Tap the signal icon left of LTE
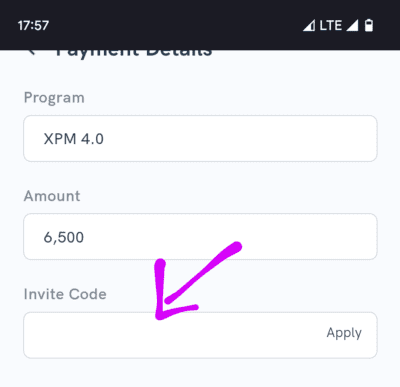This screenshot has width=400, height=387. pos(309,25)
